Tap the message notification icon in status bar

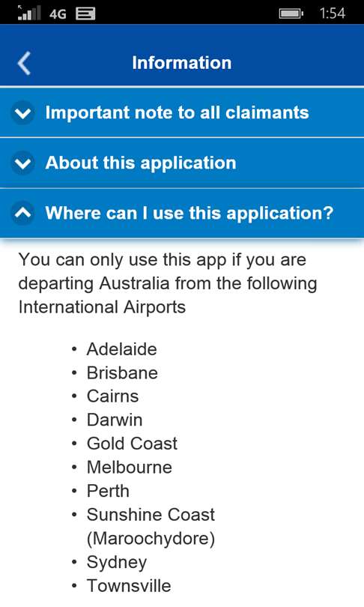pyautogui.click(x=85, y=14)
